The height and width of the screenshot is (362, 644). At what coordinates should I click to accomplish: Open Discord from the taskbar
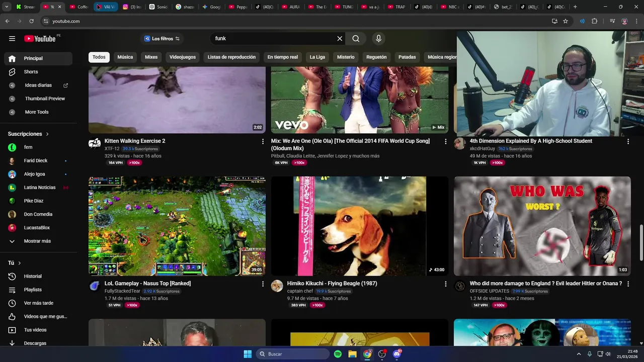397,354
